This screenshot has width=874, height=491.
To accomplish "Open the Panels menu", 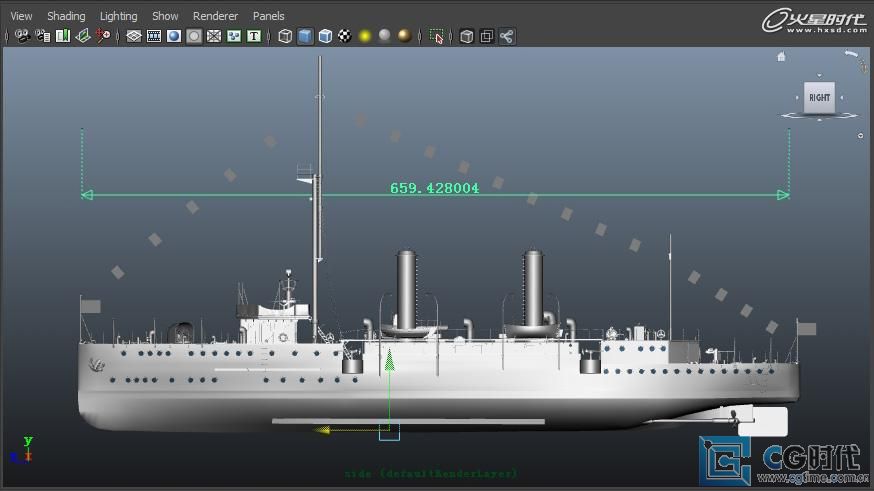I will (268, 16).
